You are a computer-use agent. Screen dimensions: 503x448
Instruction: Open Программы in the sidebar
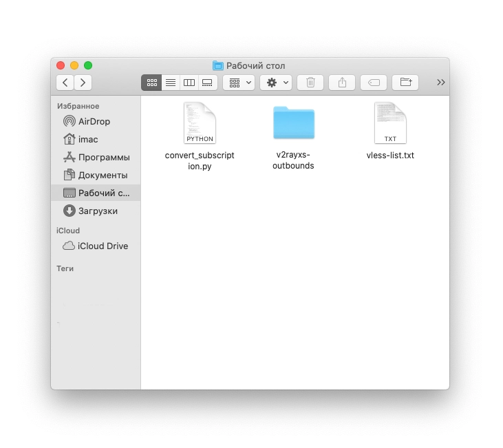(x=96, y=158)
